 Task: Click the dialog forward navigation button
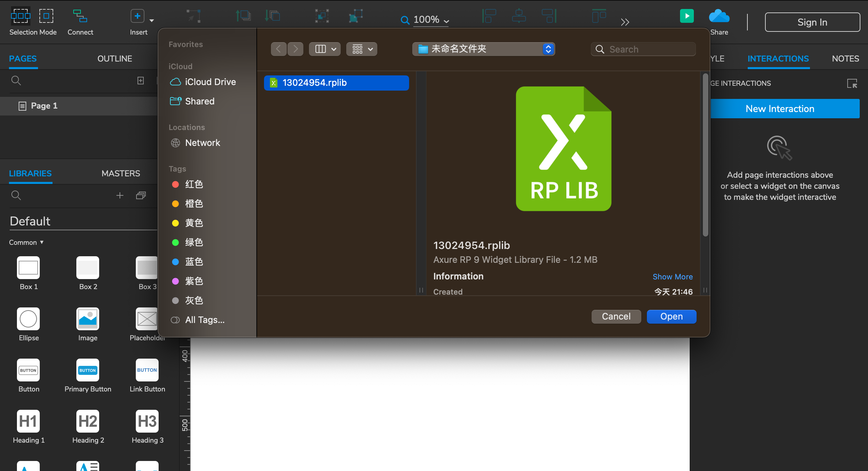295,49
